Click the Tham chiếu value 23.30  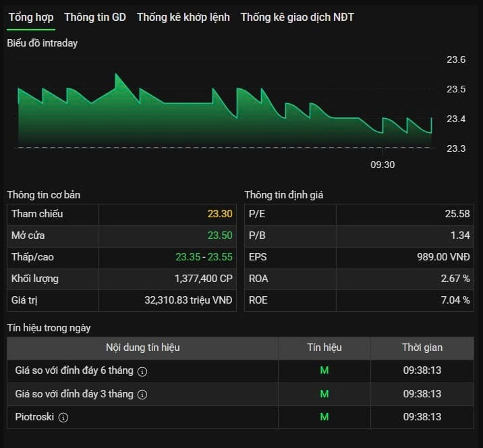pyautogui.click(x=220, y=214)
